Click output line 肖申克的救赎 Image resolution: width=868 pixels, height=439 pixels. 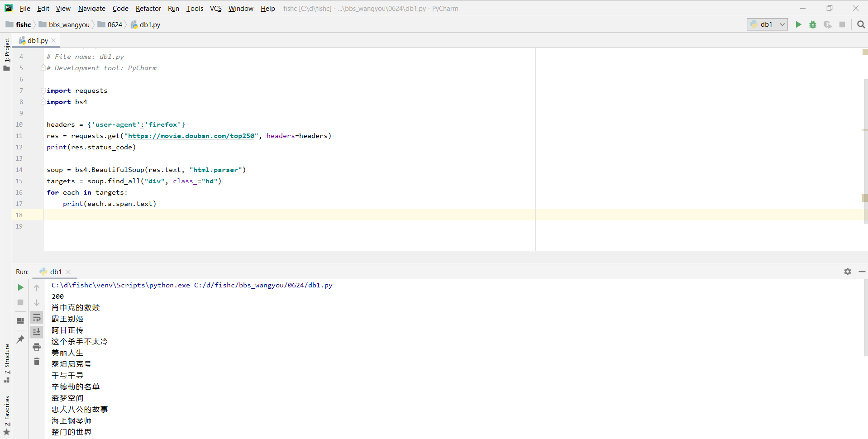pos(76,308)
